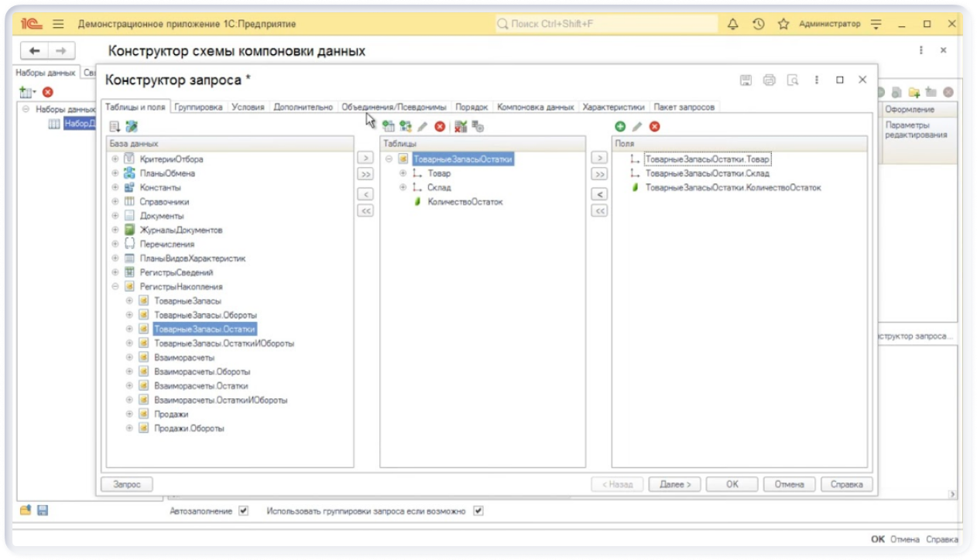Click the print icon in query constructor header
977x560 pixels.
tap(769, 80)
